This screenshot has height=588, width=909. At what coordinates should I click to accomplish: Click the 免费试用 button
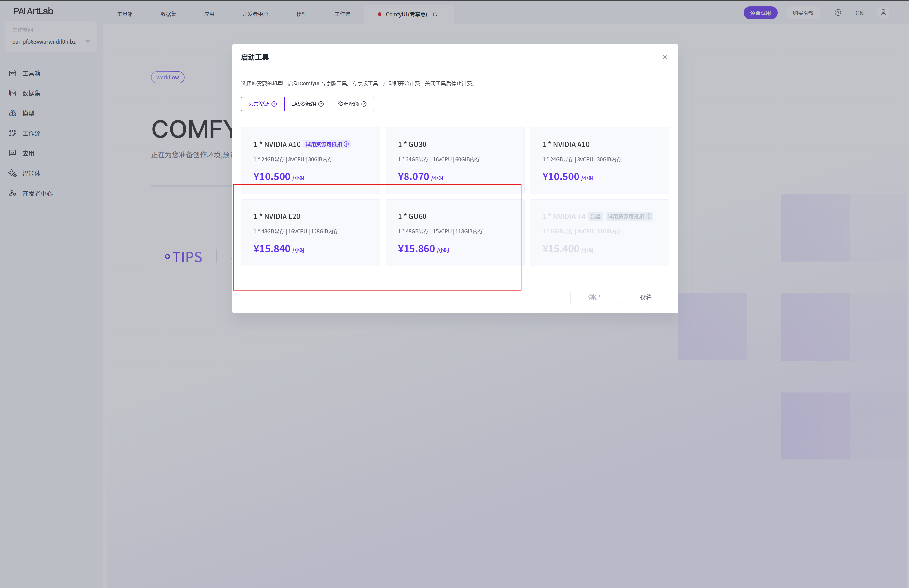pos(760,13)
